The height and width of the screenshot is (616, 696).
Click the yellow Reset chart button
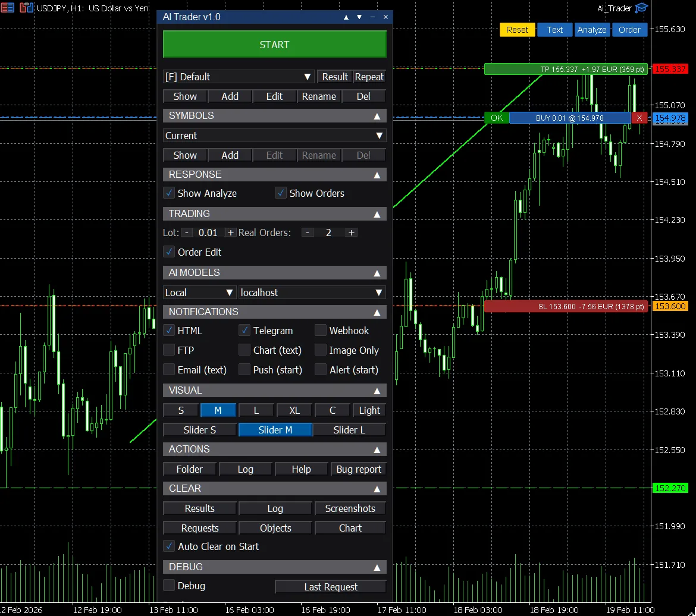point(517,30)
